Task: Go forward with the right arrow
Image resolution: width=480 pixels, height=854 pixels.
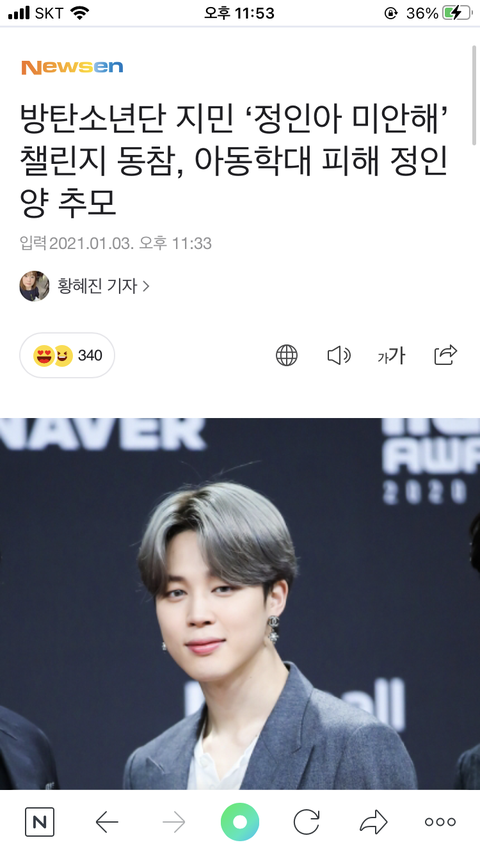Action: point(174,822)
